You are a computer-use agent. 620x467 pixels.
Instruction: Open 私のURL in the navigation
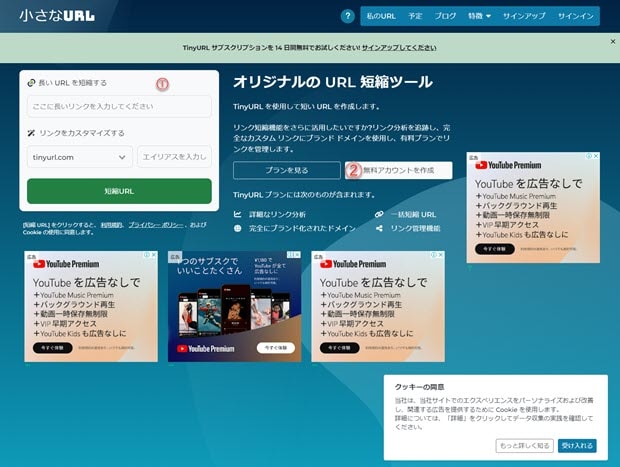point(381,16)
